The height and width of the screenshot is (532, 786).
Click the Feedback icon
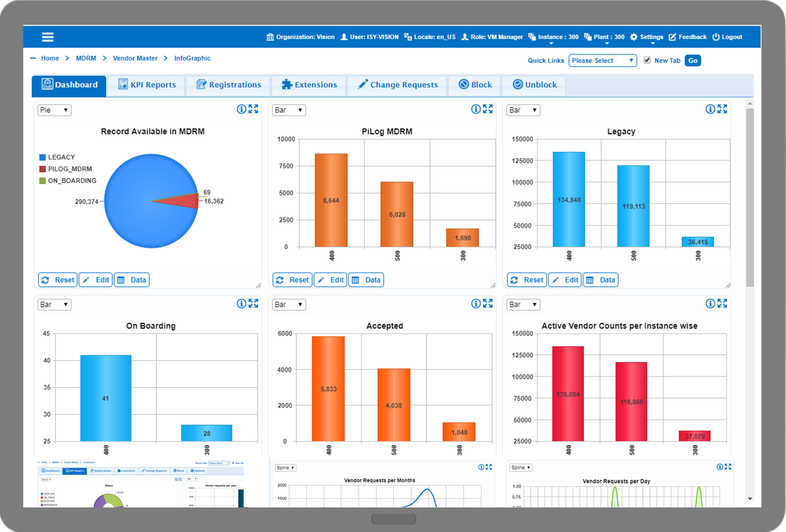tap(672, 37)
